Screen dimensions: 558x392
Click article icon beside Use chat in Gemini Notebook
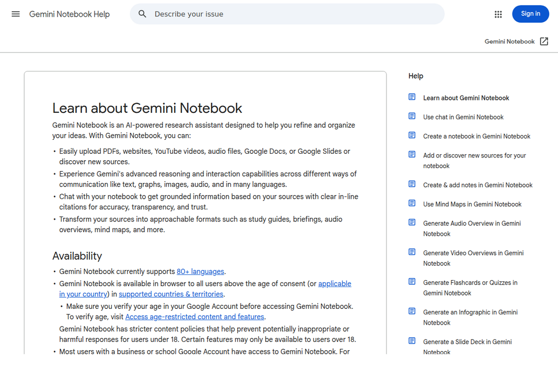point(412,116)
